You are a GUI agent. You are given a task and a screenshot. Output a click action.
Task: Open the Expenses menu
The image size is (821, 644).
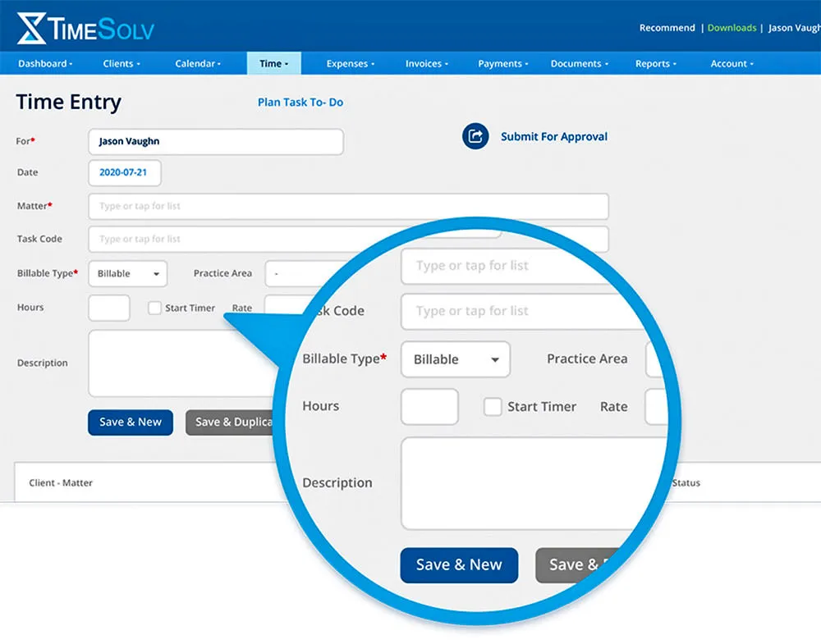pyautogui.click(x=351, y=64)
